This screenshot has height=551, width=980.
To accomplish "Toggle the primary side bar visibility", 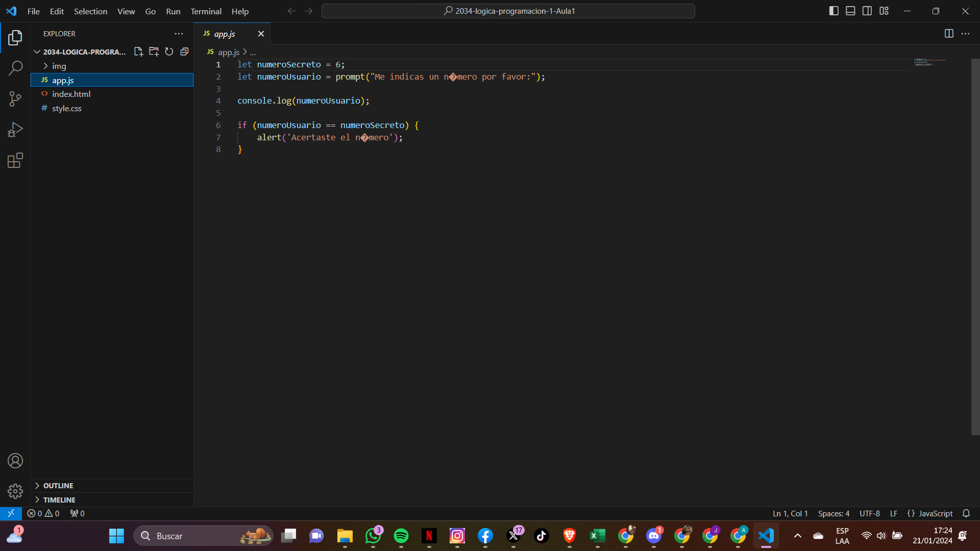I will click(x=834, y=11).
